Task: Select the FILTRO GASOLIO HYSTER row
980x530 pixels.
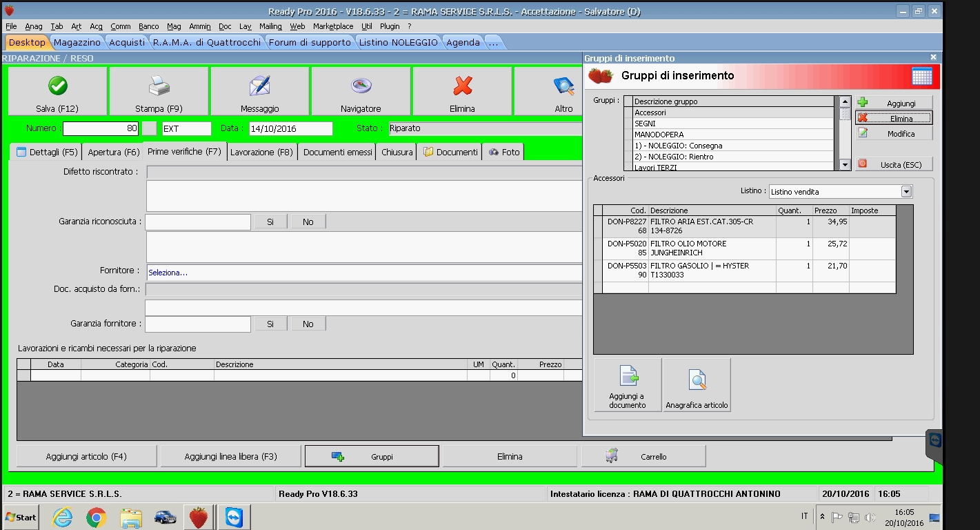Action: click(x=745, y=271)
